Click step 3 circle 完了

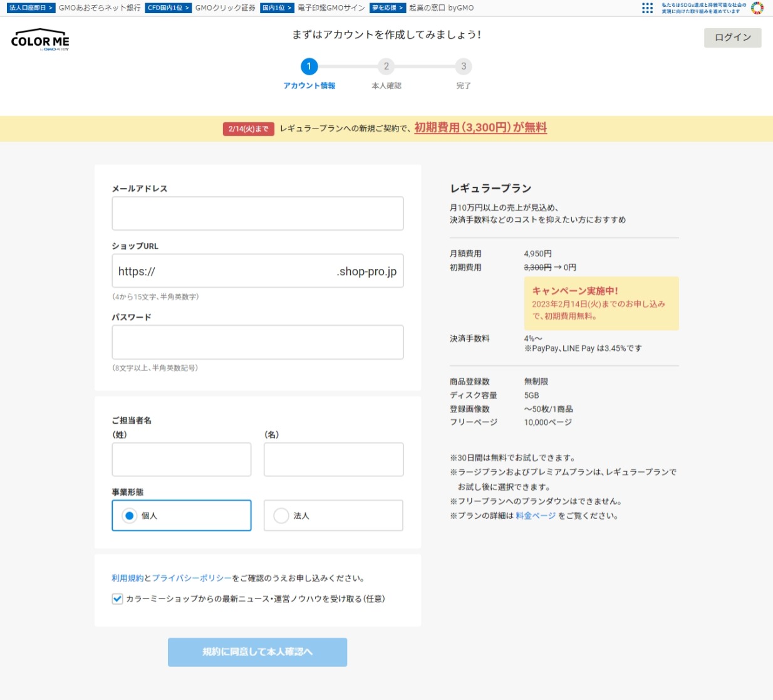click(x=464, y=66)
